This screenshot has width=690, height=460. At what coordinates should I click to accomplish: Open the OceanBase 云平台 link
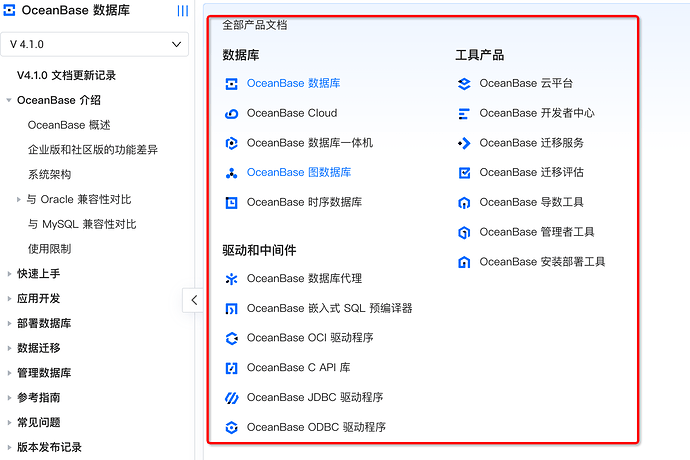pos(526,83)
